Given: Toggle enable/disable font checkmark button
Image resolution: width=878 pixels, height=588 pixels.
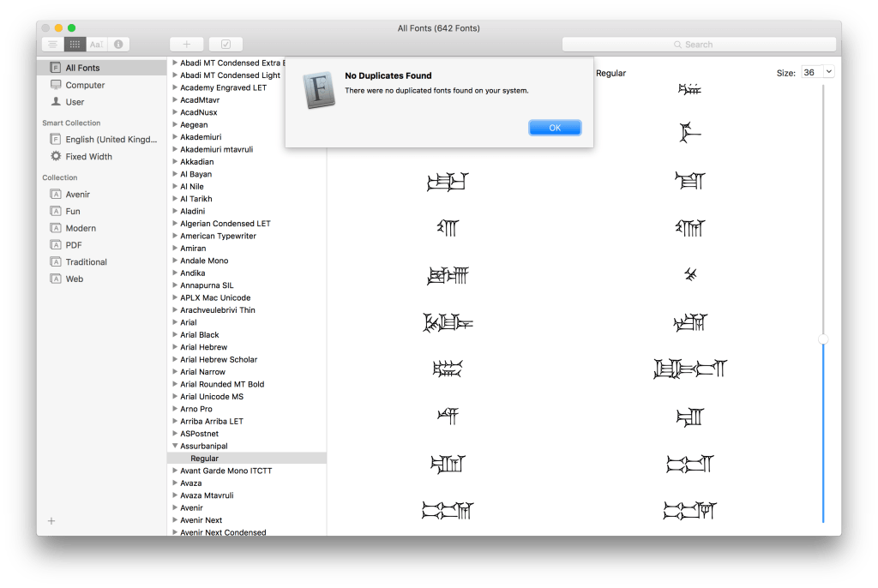Looking at the screenshot, I should click(x=226, y=44).
